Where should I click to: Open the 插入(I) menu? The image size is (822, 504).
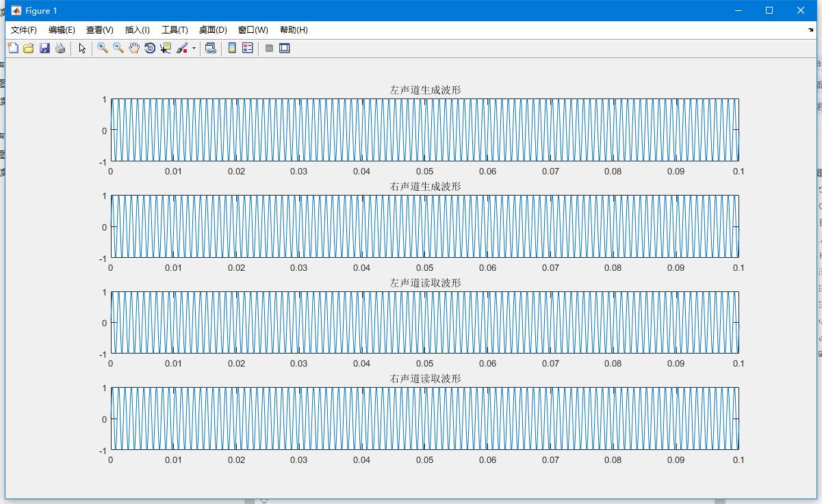click(137, 30)
